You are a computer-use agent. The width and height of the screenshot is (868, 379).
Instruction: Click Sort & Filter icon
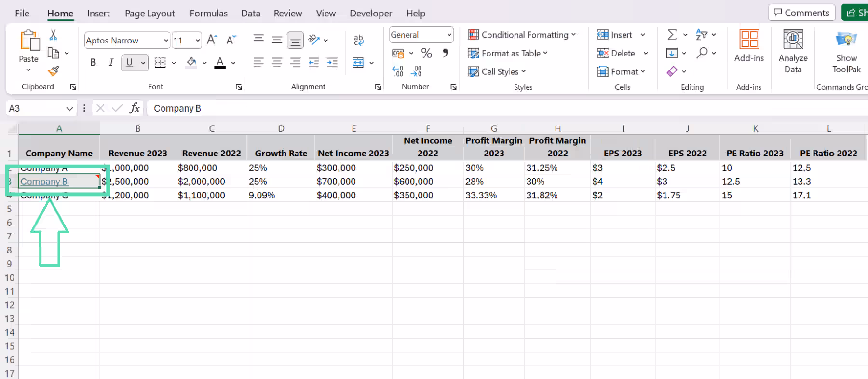point(702,34)
